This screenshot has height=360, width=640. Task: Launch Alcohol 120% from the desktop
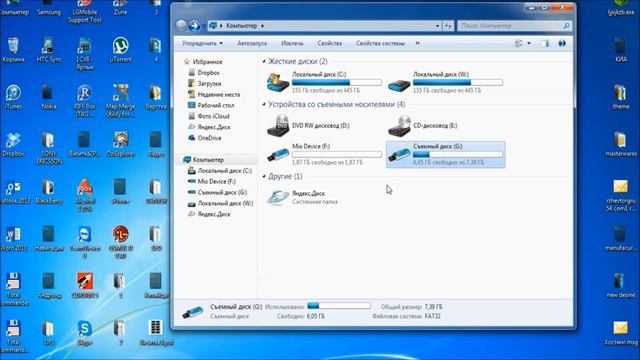point(84,195)
